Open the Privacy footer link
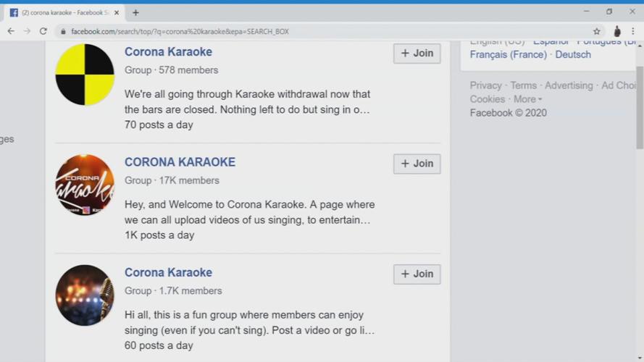The width and height of the screenshot is (644, 362). (x=486, y=85)
